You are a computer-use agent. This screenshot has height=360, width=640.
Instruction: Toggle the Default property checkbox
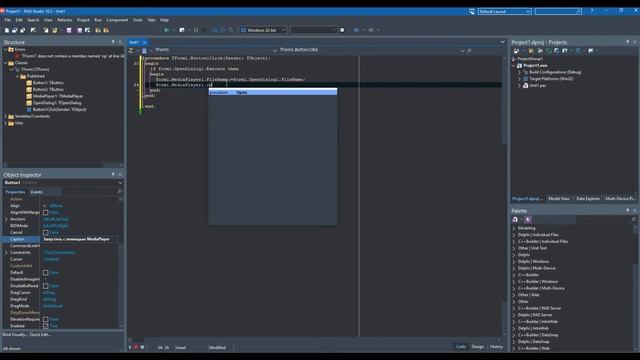(x=46, y=273)
